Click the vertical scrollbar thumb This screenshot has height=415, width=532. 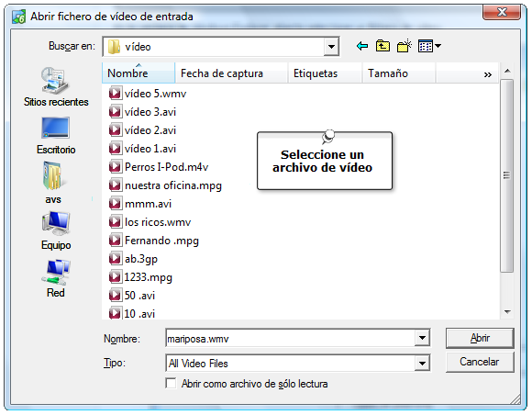click(507, 175)
